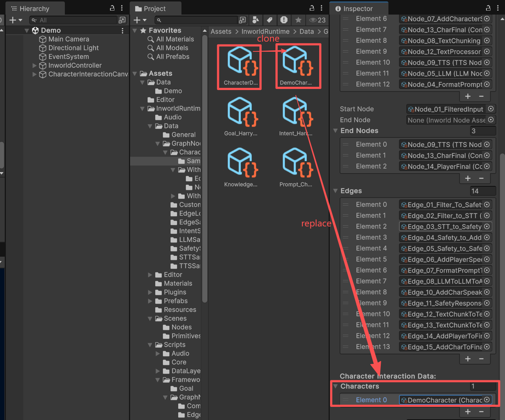This screenshot has height=420, width=505.
Task: Open the Demo folder under Data
Action: tap(168, 91)
